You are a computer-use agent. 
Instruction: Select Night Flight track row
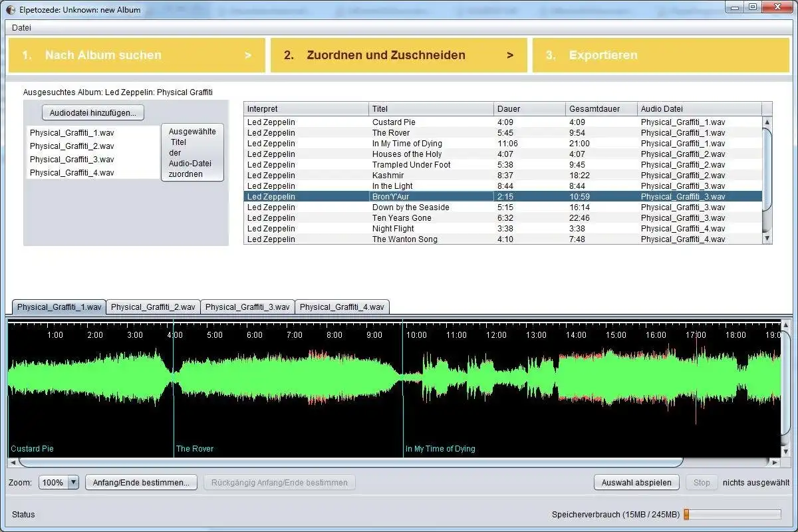click(503, 229)
